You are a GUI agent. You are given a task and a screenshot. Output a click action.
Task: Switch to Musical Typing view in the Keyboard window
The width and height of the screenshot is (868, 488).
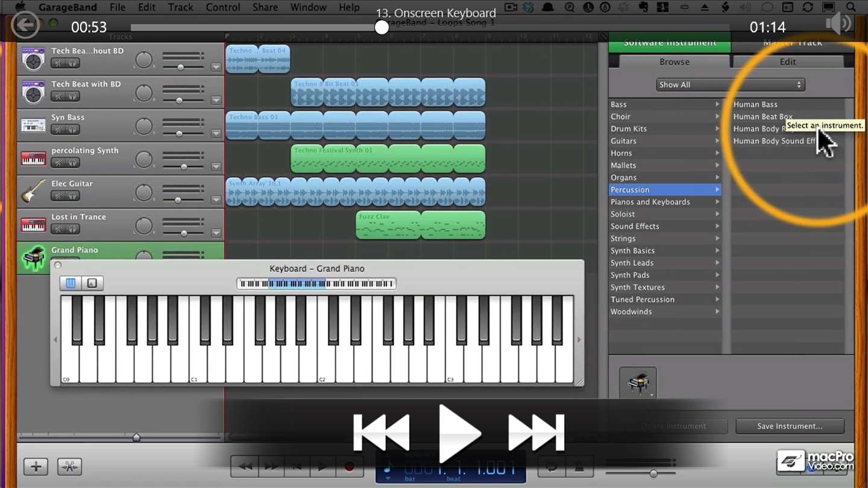[x=92, y=283]
